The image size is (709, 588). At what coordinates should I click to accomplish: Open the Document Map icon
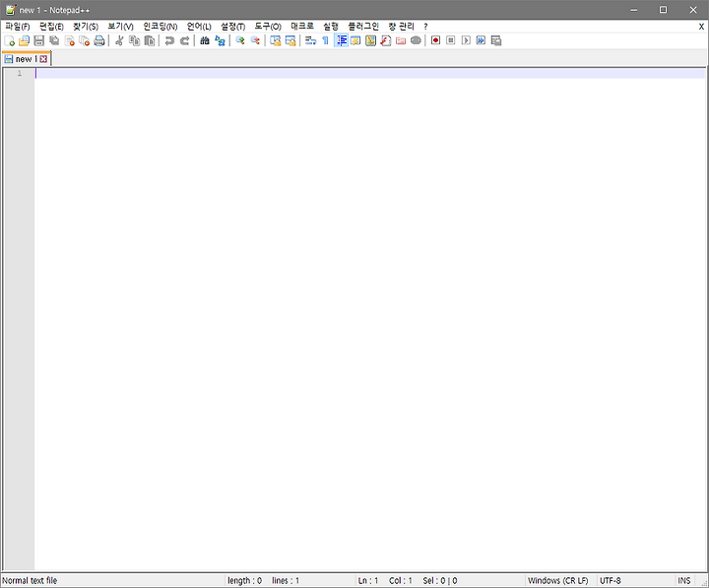pos(371,40)
